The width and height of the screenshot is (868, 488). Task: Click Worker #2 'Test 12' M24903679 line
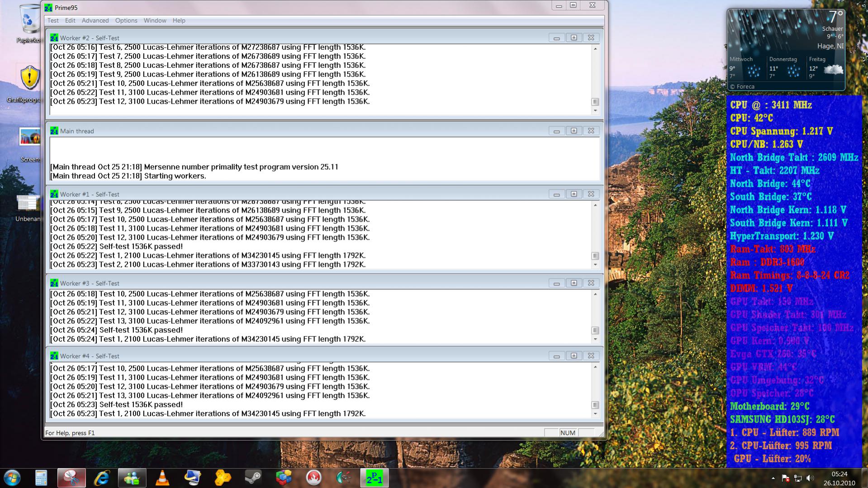210,101
